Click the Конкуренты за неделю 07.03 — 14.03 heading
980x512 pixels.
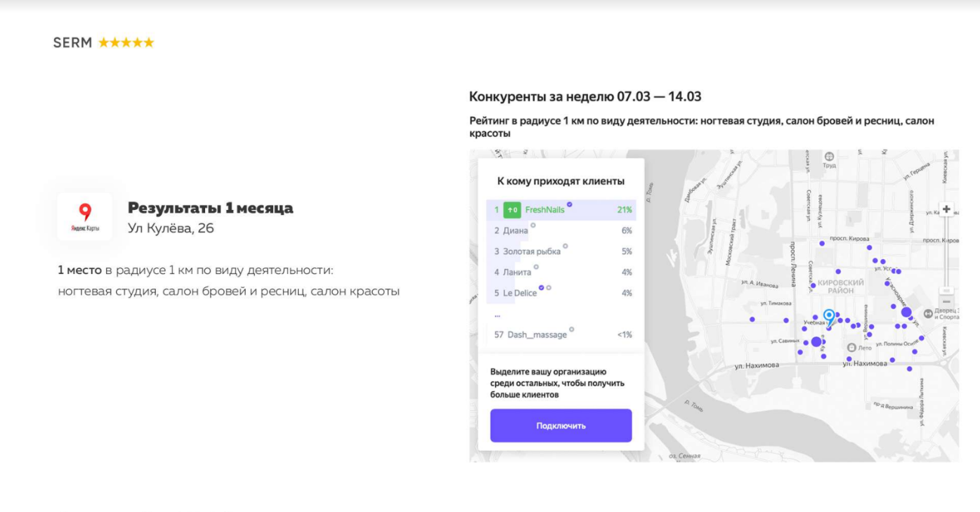click(x=585, y=97)
